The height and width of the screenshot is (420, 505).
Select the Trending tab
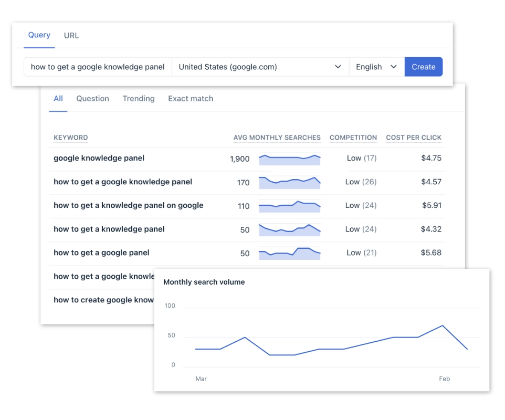click(139, 99)
